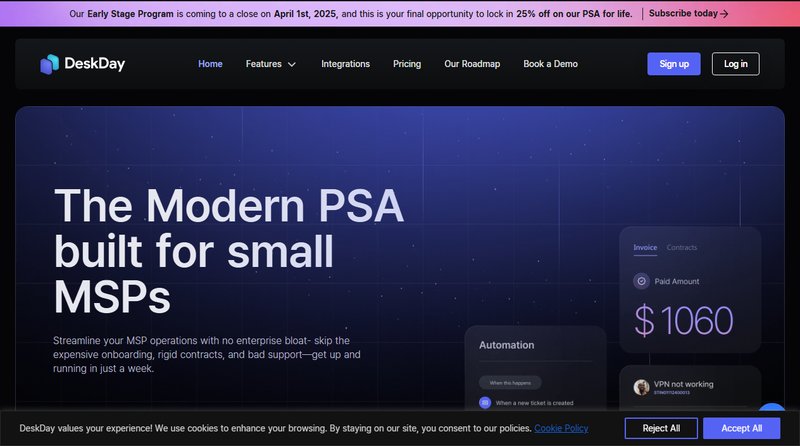800x446 pixels.
Task: Accept all cookies
Action: 741,428
